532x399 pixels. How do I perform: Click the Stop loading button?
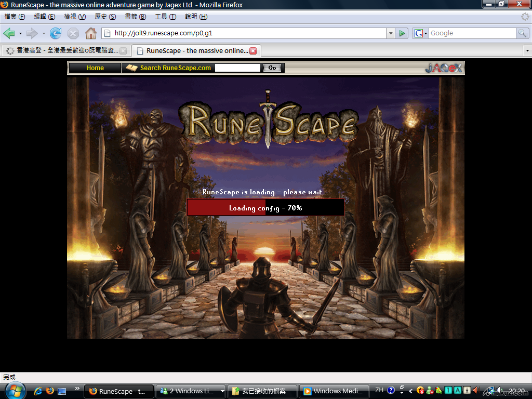(x=73, y=33)
